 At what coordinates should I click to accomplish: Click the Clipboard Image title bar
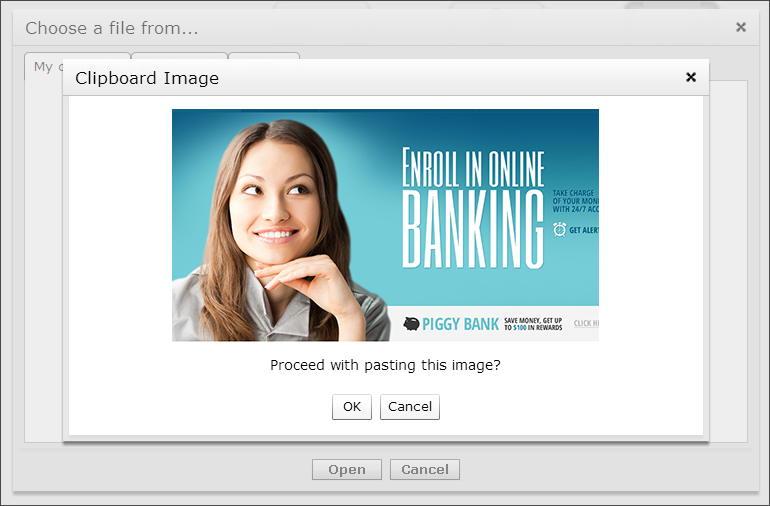pos(385,78)
